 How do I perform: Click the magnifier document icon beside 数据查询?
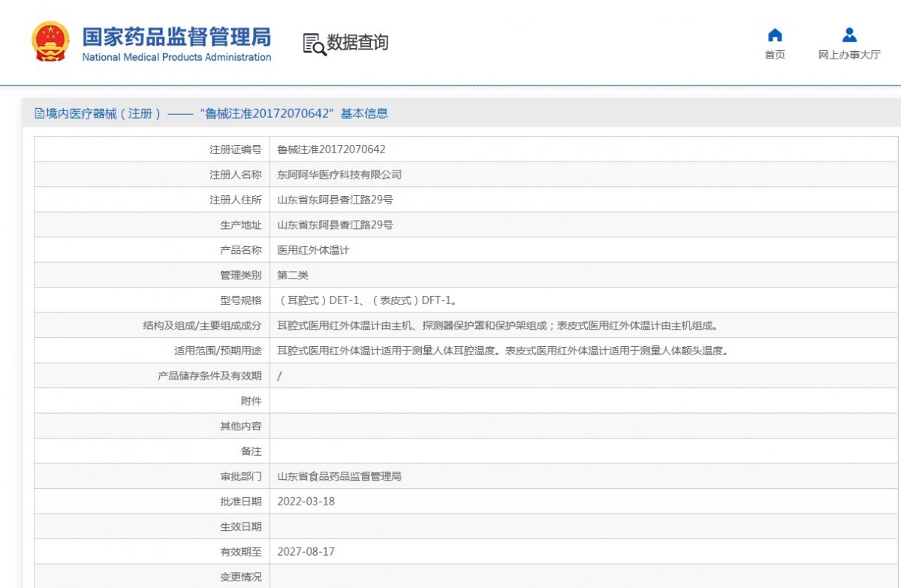[312, 43]
